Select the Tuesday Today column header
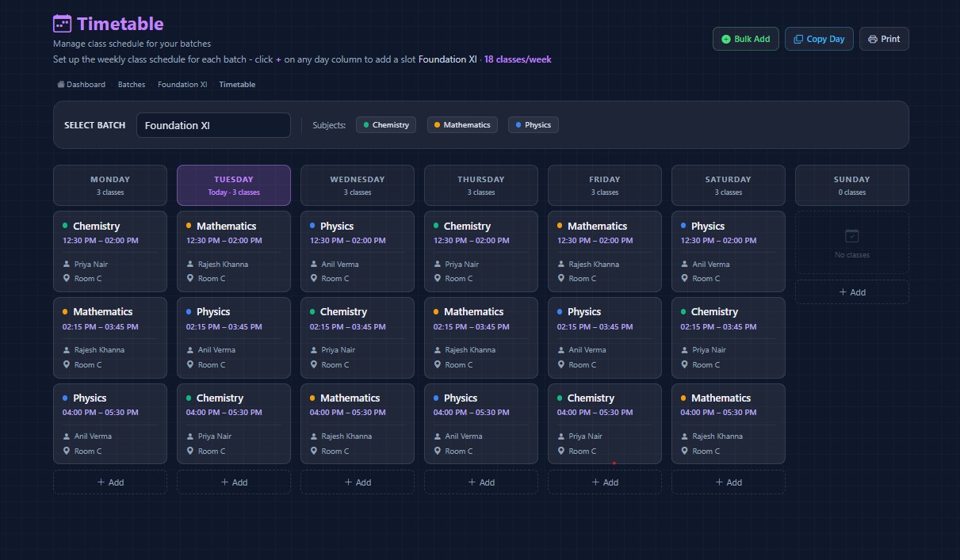This screenshot has height=560, width=960. 234,185
